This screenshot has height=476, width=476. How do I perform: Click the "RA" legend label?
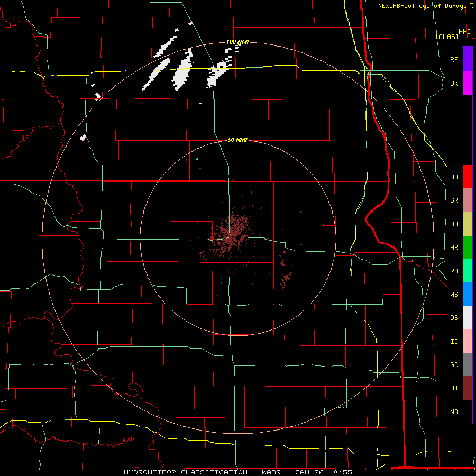click(454, 271)
